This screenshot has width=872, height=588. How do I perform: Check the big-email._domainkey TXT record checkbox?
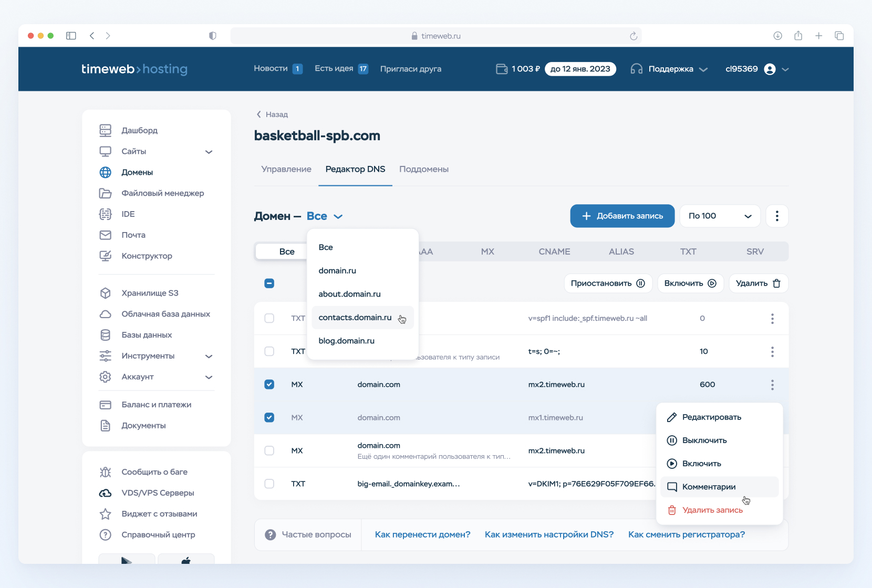pos(269,484)
